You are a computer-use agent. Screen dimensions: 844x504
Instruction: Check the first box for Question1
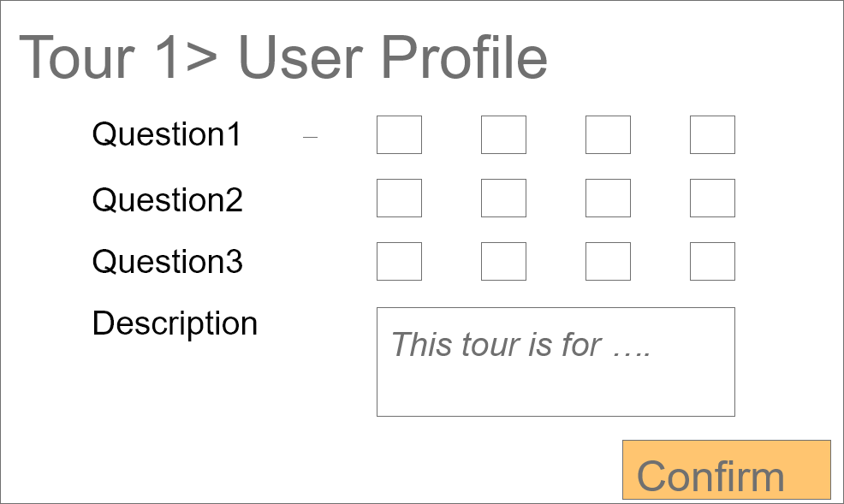(x=399, y=135)
